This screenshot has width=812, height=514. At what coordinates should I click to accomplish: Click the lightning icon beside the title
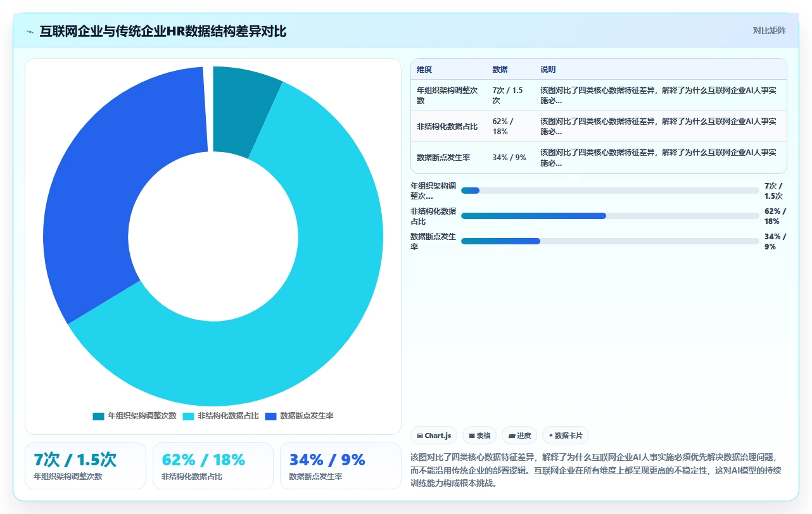[x=30, y=31]
